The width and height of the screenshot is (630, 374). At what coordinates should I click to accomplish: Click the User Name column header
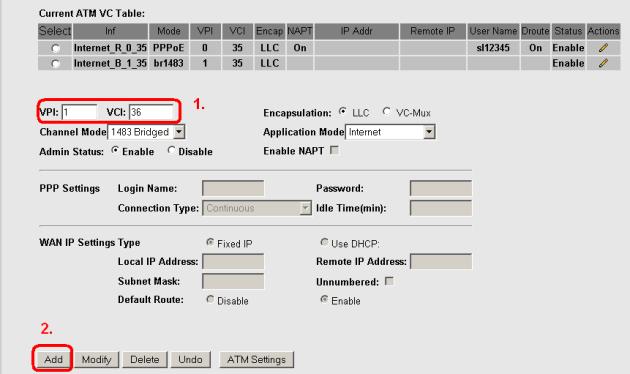493,31
